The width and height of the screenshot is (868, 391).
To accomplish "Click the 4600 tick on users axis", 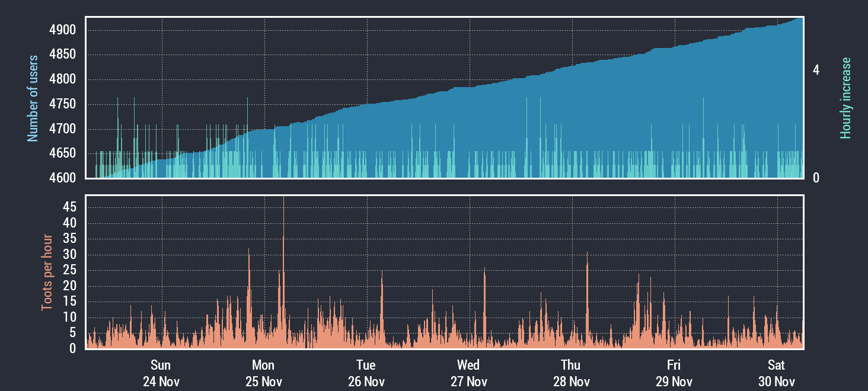I will (x=64, y=178).
